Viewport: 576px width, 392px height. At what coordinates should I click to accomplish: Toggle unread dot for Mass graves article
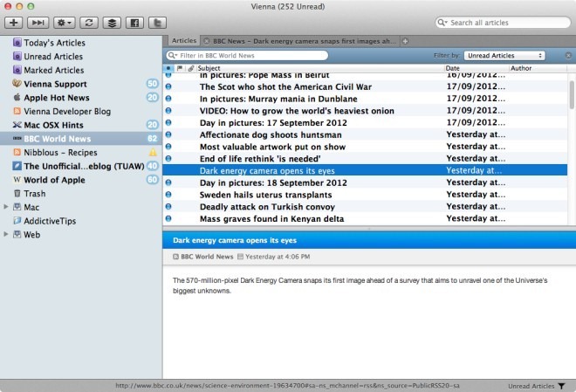click(x=168, y=218)
